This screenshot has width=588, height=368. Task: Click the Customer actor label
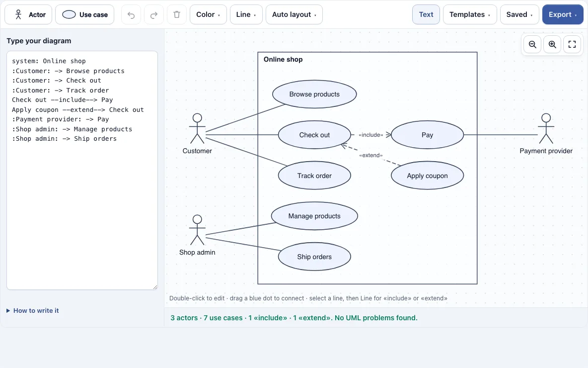pos(197,151)
